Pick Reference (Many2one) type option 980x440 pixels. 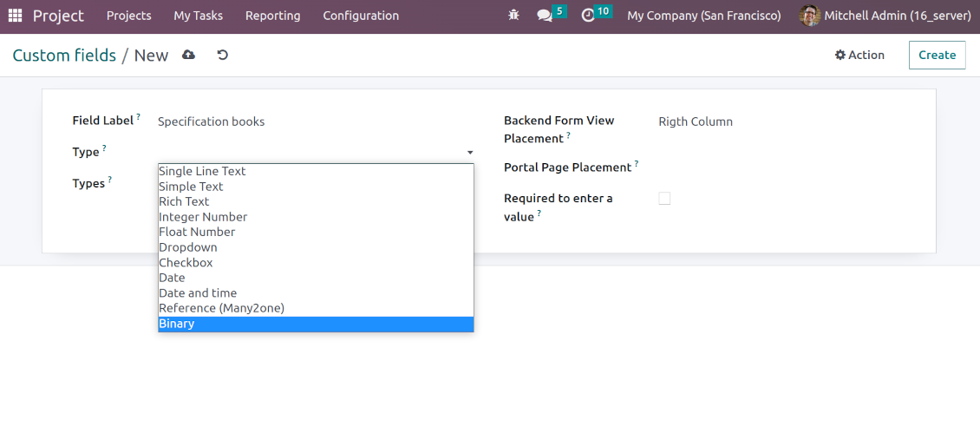click(x=221, y=308)
